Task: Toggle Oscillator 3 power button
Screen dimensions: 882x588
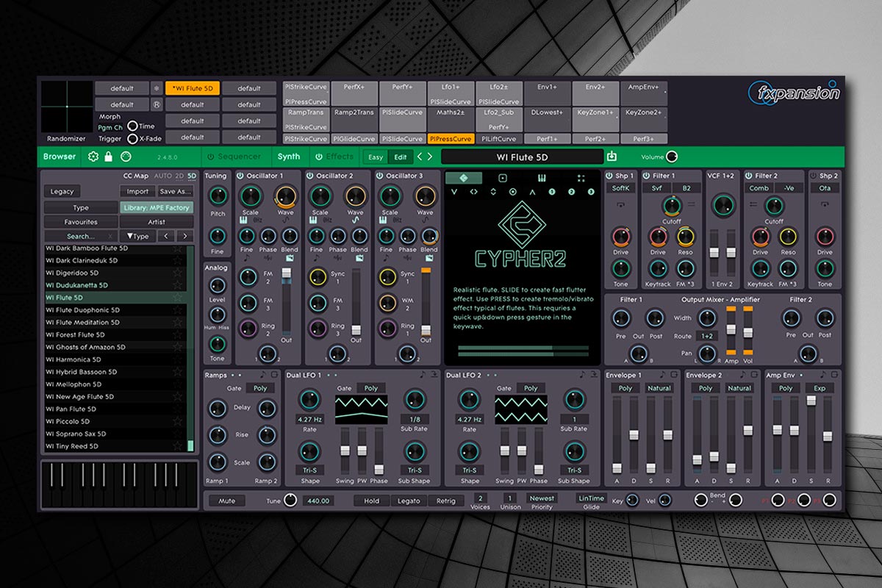Action: click(x=380, y=176)
